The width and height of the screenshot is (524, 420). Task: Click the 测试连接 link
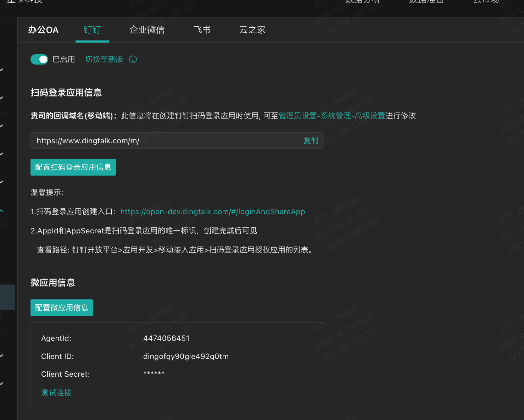(x=56, y=393)
